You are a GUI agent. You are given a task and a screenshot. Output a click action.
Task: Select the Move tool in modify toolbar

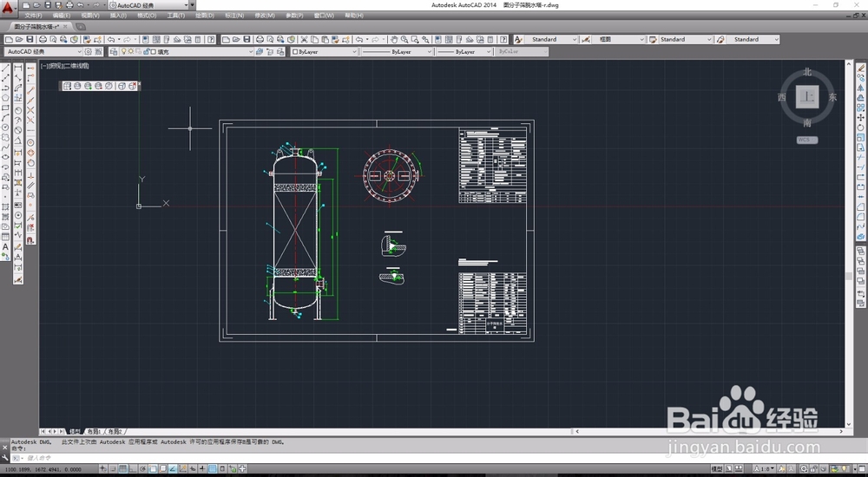click(861, 117)
